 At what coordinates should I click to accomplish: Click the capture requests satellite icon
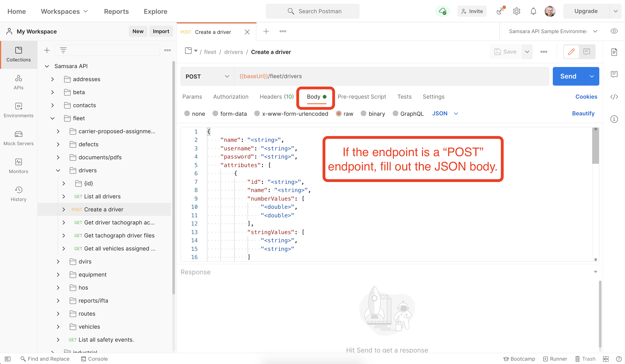click(500, 11)
